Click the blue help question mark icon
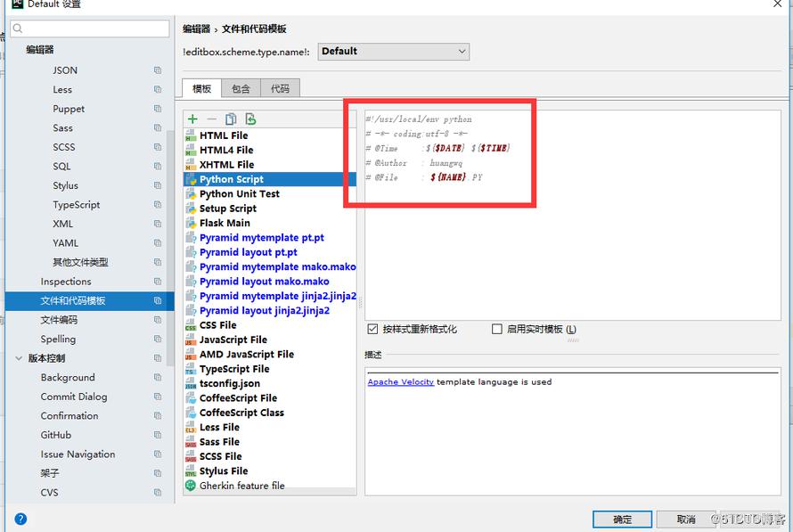Screen dimensions: 793x532 (x=20, y=519)
